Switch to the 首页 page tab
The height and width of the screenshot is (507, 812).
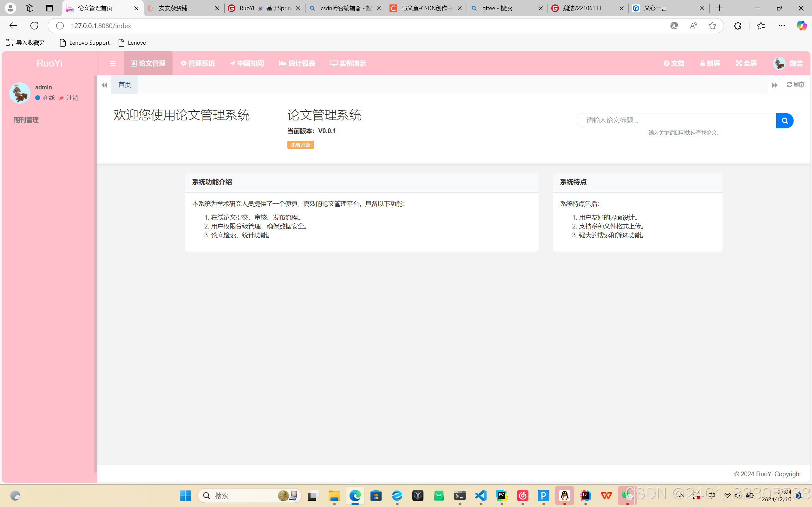click(124, 85)
